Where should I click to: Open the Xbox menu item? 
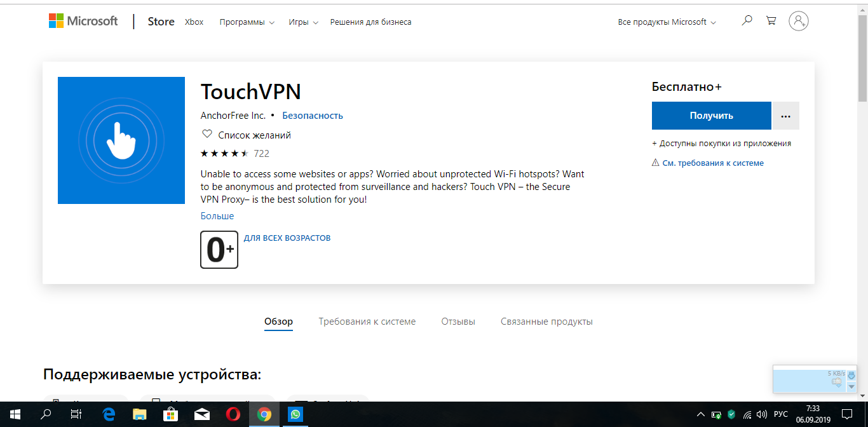point(194,22)
